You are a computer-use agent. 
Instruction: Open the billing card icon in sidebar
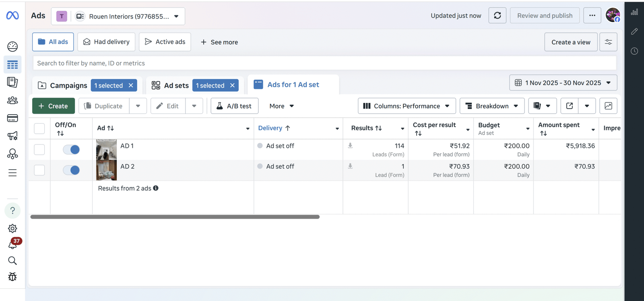coord(12,118)
